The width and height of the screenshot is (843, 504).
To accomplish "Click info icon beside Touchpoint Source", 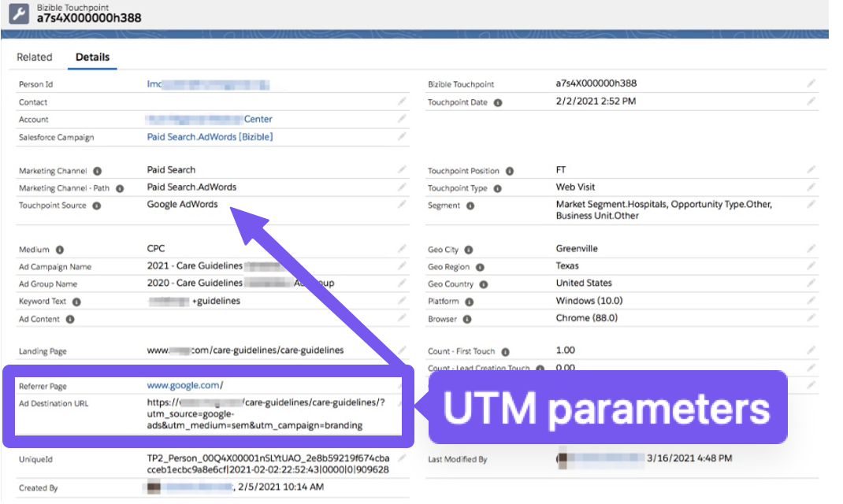I will click(97, 206).
